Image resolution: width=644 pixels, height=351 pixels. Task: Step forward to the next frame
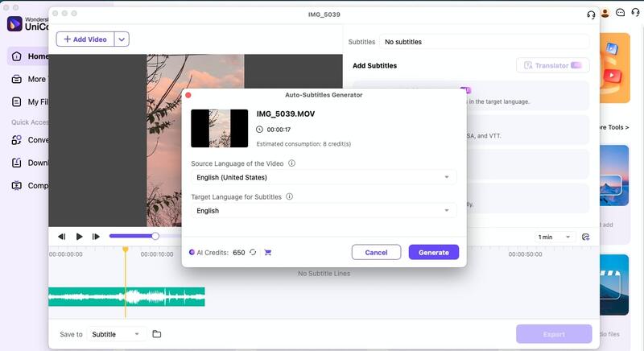tap(96, 237)
